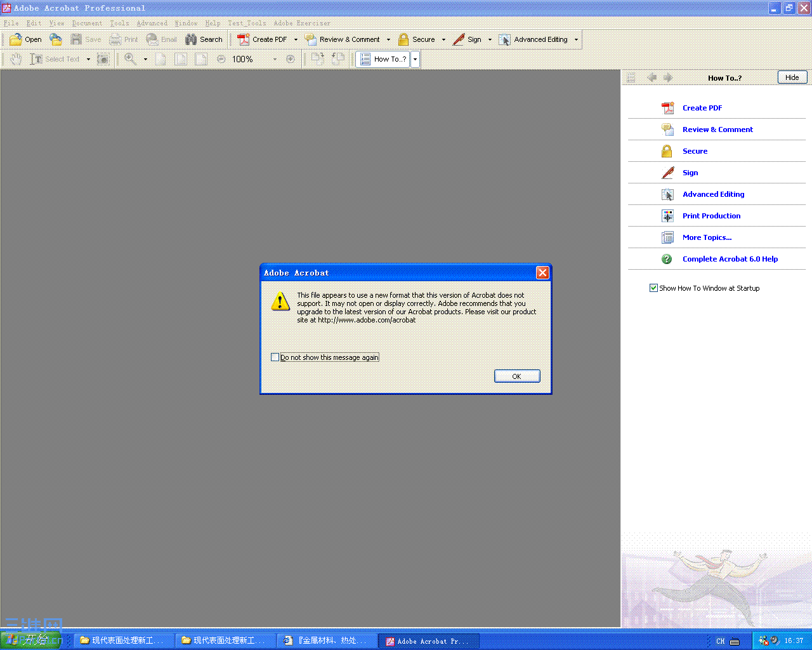This screenshot has width=812, height=650.
Task: Open the Document menu
Action: 87,23
